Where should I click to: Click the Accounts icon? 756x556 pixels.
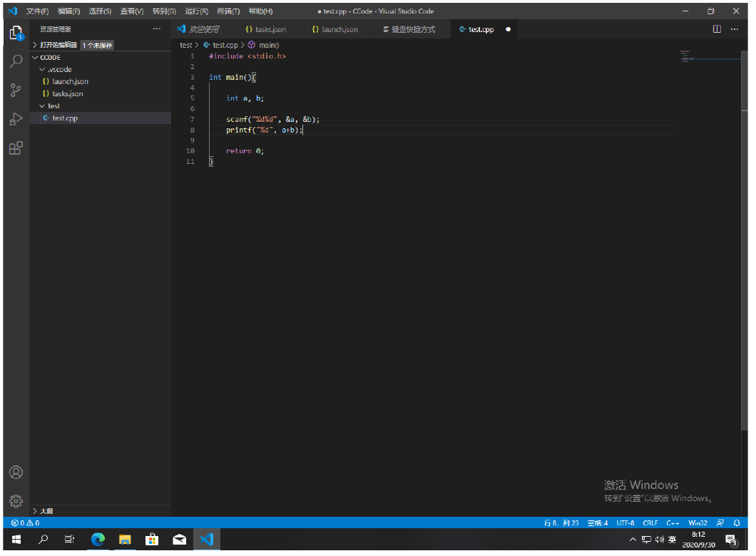tap(16, 472)
